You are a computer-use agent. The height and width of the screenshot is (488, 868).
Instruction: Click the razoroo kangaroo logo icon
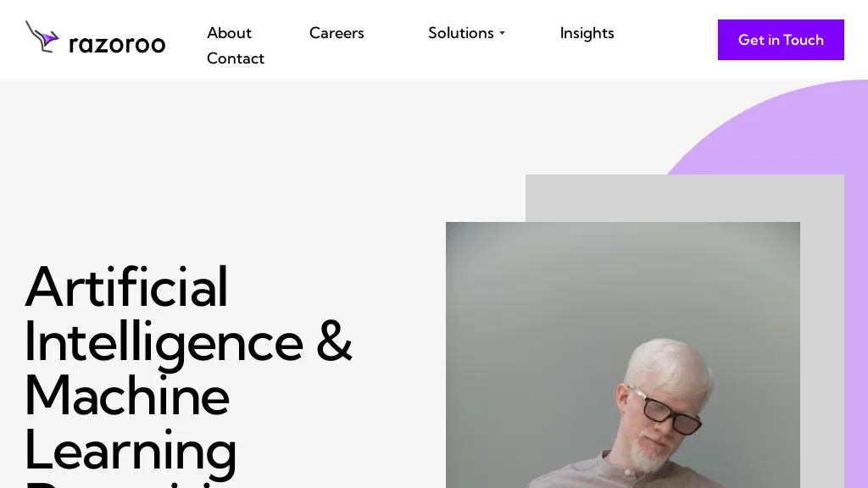coord(42,36)
